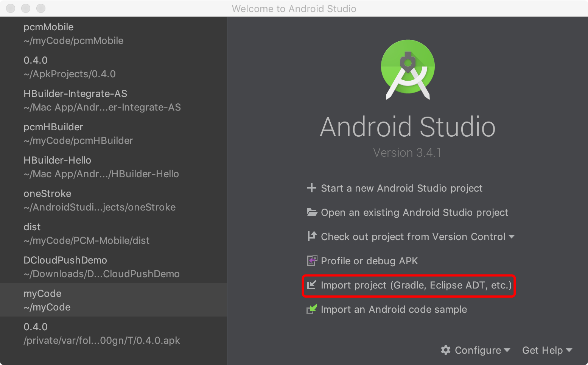Click the Configure gear icon
588x365 pixels.
point(446,350)
